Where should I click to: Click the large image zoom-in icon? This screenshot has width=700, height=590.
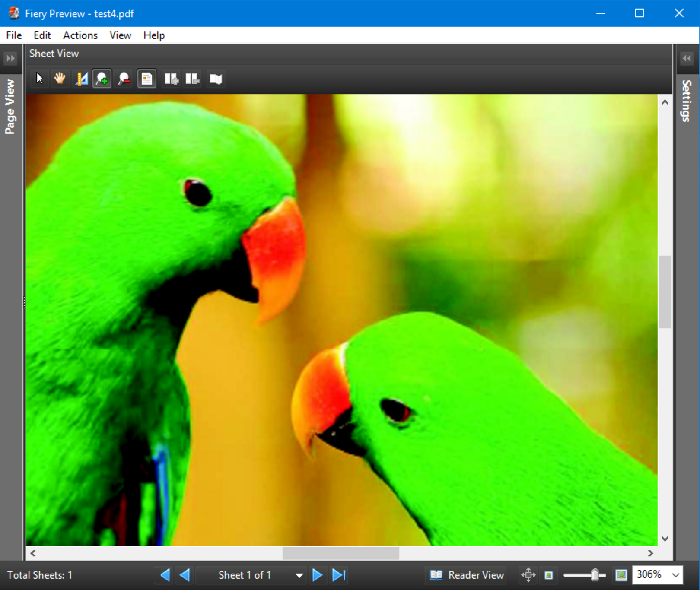click(621, 575)
